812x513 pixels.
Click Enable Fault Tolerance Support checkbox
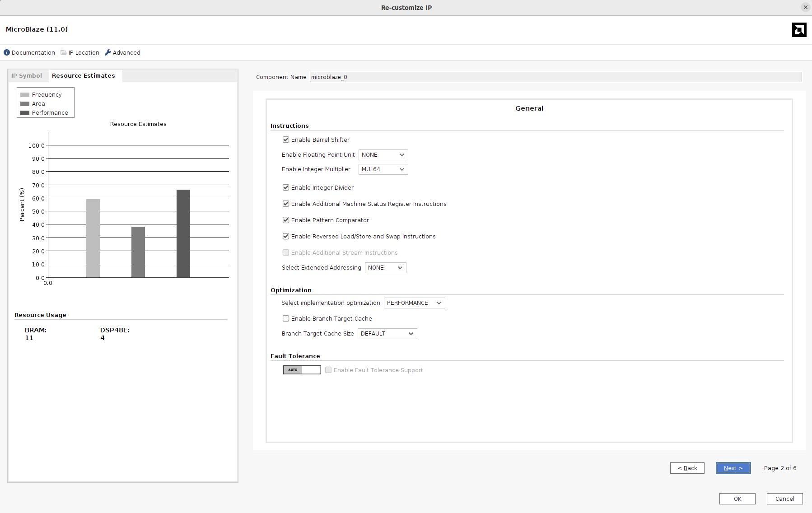coord(328,370)
